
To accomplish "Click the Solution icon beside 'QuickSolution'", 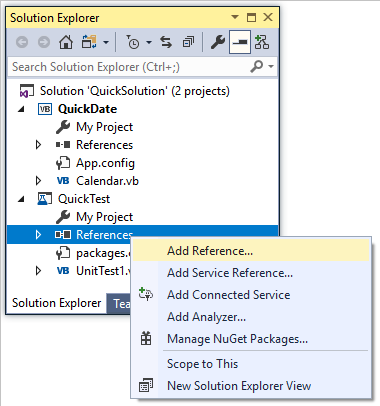I will tap(27, 91).
